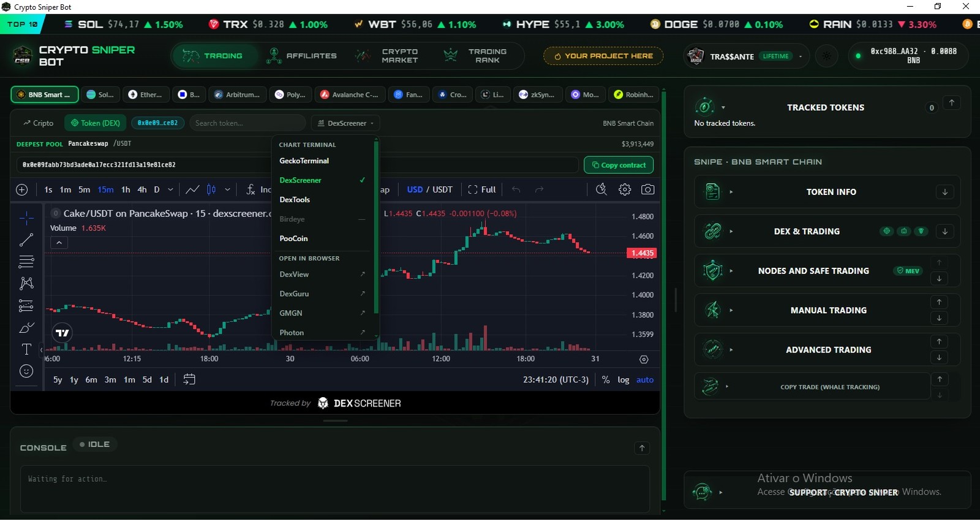Pick the trend line drawing tool

(x=26, y=240)
